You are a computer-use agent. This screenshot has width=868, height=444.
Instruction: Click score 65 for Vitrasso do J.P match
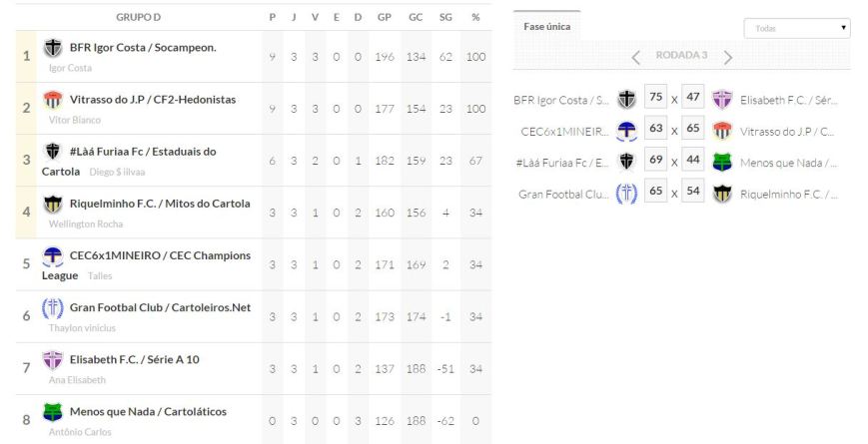(x=693, y=130)
